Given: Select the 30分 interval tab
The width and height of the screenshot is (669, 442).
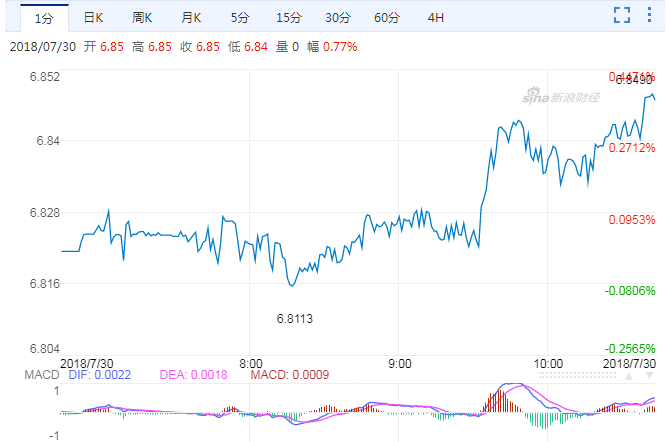Looking at the screenshot, I should point(338,17).
